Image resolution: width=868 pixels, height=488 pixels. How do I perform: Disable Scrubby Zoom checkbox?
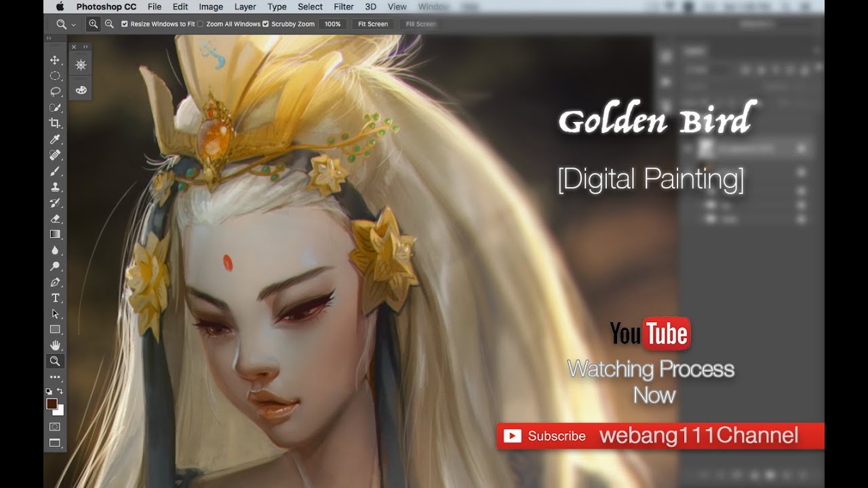tap(266, 24)
